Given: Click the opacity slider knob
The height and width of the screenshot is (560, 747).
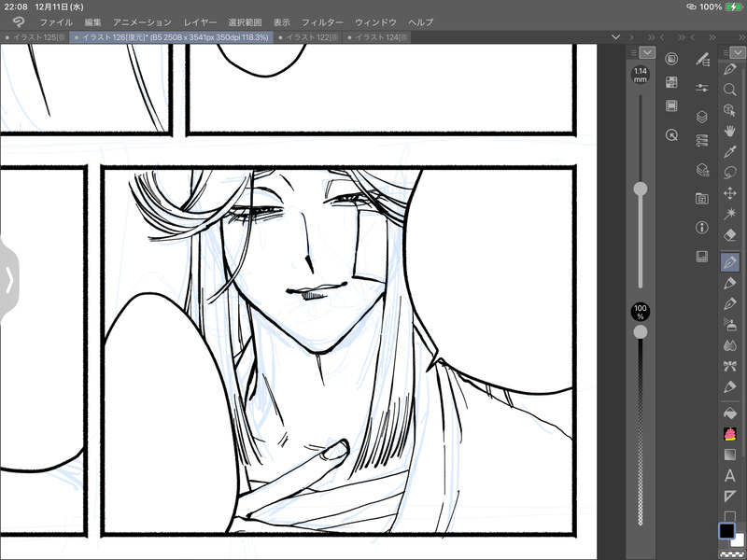Looking at the screenshot, I should tap(641, 332).
